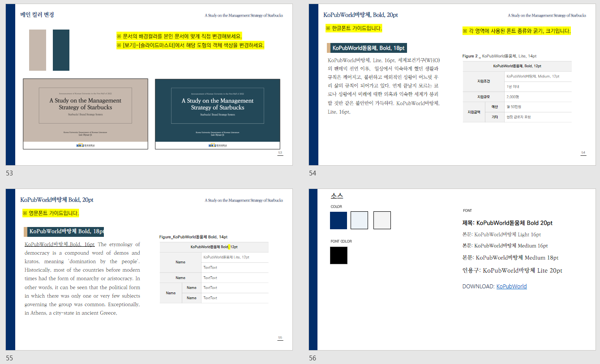Click the 2,000명 table cell
The width and height of the screenshot is (600, 364).
tap(538, 97)
